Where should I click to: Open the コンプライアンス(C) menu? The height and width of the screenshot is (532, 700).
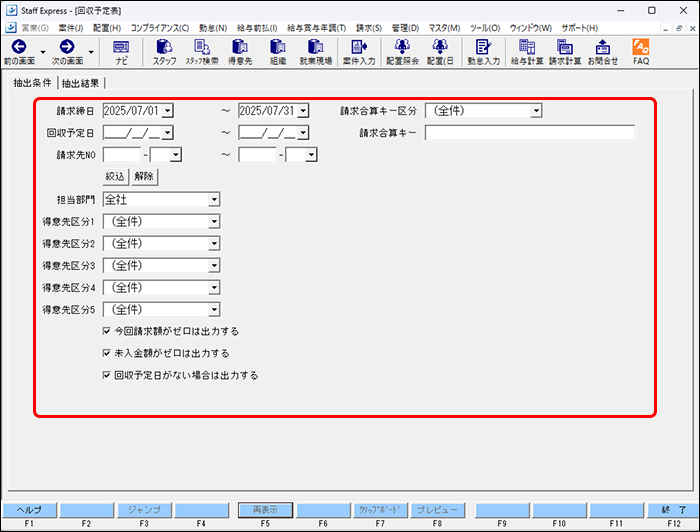coord(159,28)
